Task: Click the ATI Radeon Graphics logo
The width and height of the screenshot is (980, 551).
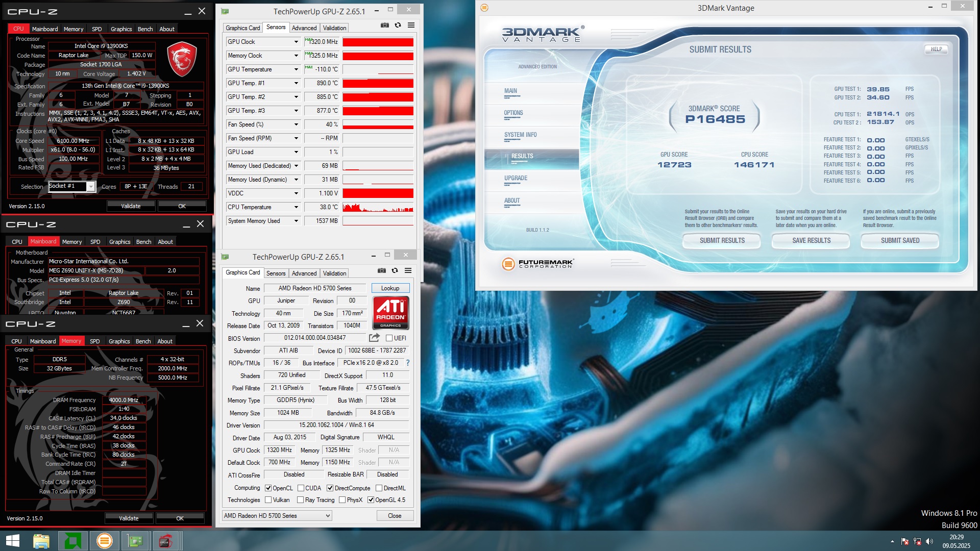Action: pyautogui.click(x=390, y=313)
